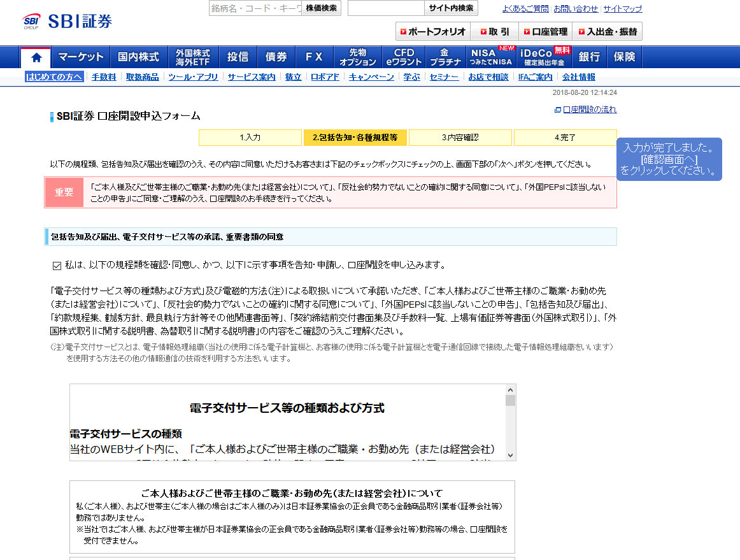The height and width of the screenshot is (560, 740).
Task: Select the 国内株式 tab
Action: 138,57
